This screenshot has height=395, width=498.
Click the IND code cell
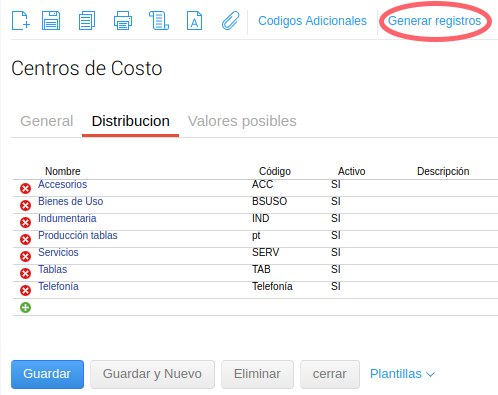261,218
